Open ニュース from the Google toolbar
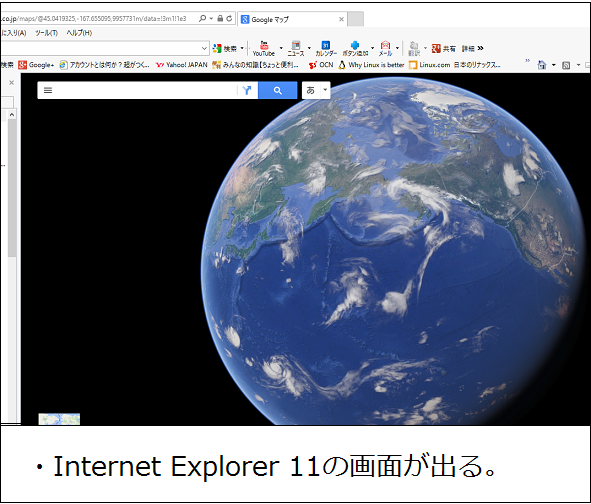Image resolution: width=591 pixels, height=504 pixels. tap(296, 49)
